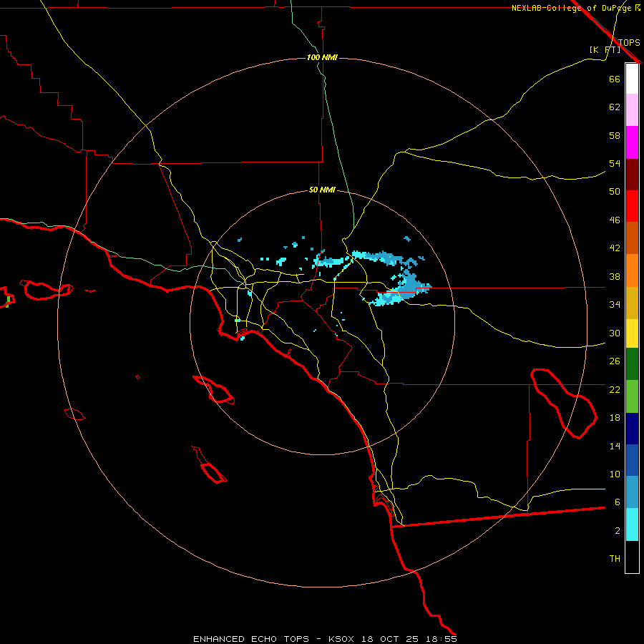Click the TH label in legend
644x644 pixels.
615,559
